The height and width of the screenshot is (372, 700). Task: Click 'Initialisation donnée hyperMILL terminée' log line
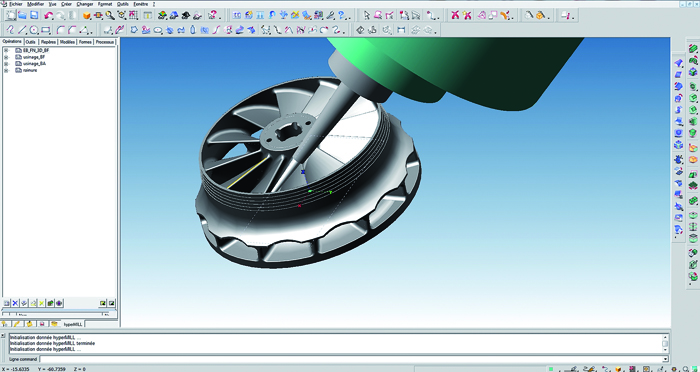click(52, 343)
